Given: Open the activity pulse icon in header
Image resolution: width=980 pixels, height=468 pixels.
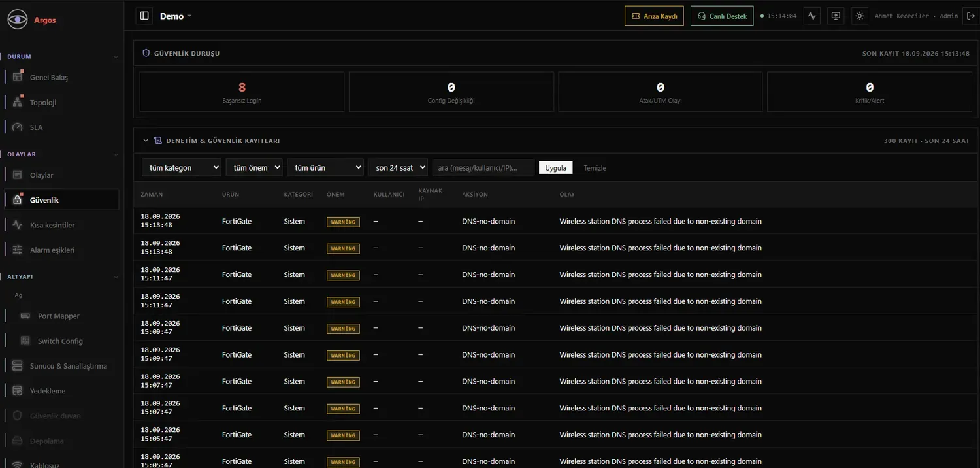Looking at the screenshot, I should pos(812,16).
